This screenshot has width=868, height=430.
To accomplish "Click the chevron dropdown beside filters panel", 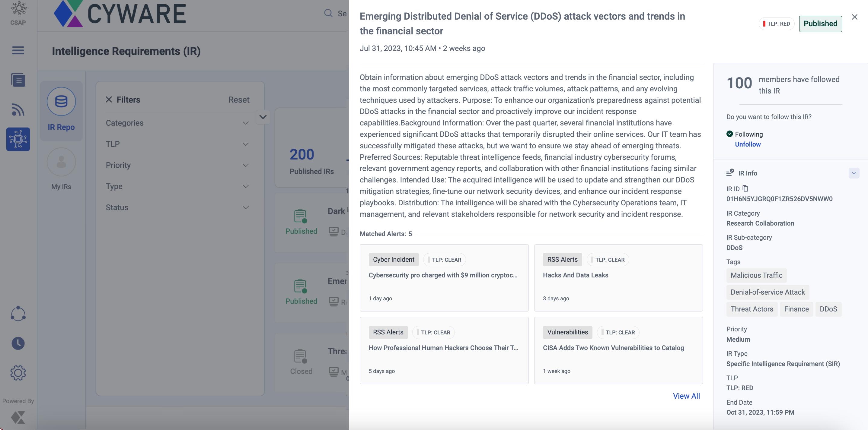I will (x=263, y=117).
